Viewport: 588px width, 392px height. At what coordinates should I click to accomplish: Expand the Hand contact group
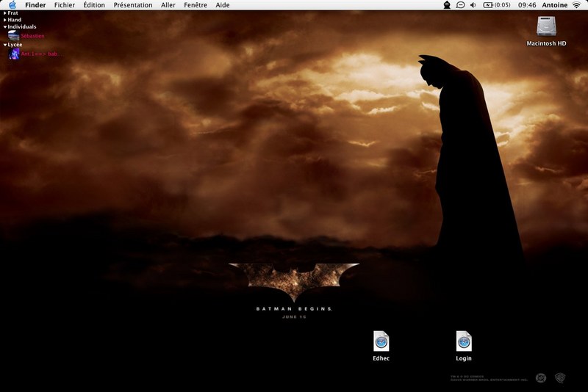click(x=5, y=20)
